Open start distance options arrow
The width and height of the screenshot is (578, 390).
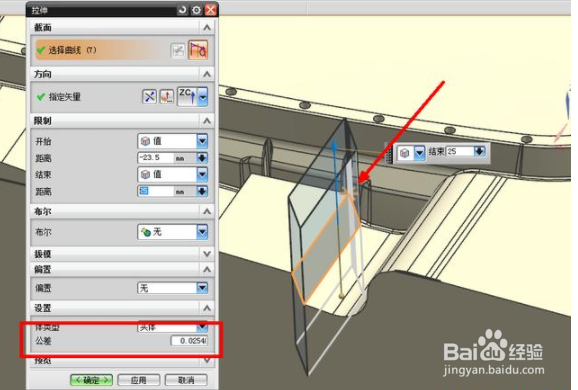click(x=202, y=158)
